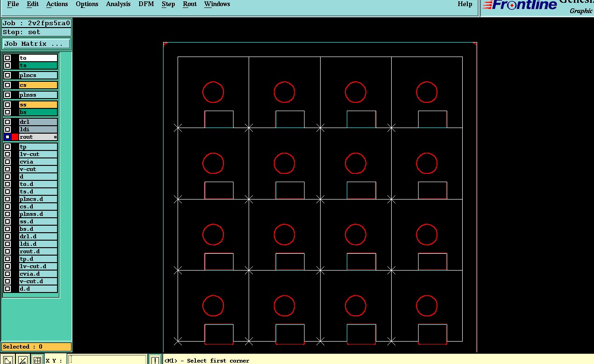Toggle display checkbox for layer 'to.d'
The width and height of the screenshot is (594, 364).
pyautogui.click(x=7, y=185)
